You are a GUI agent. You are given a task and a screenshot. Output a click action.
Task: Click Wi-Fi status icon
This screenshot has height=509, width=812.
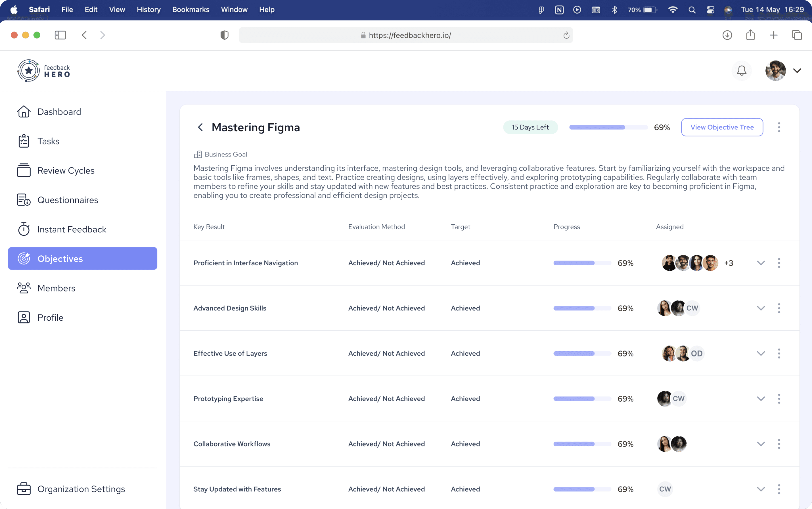673,10
